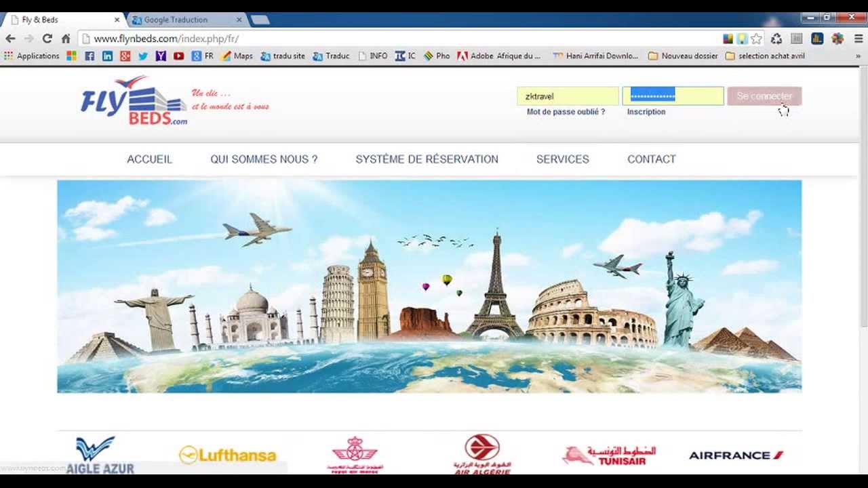
Task: Open the 'Traduc' bookmark
Action: pyautogui.click(x=331, y=56)
